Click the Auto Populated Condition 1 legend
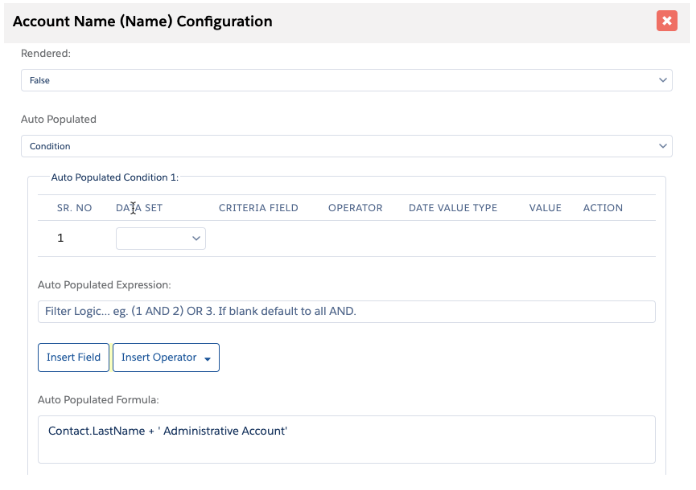 [114, 177]
